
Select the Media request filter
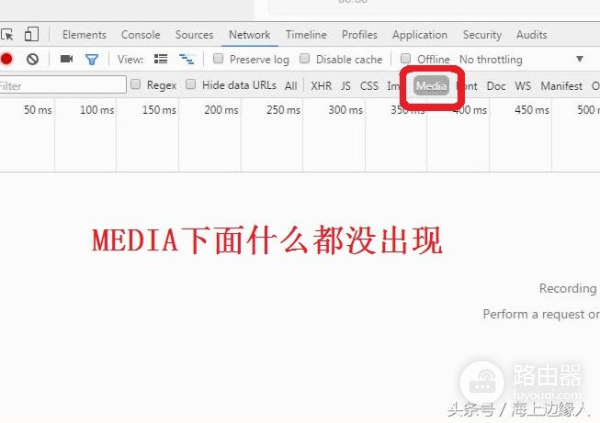click(x=431, y=86)
